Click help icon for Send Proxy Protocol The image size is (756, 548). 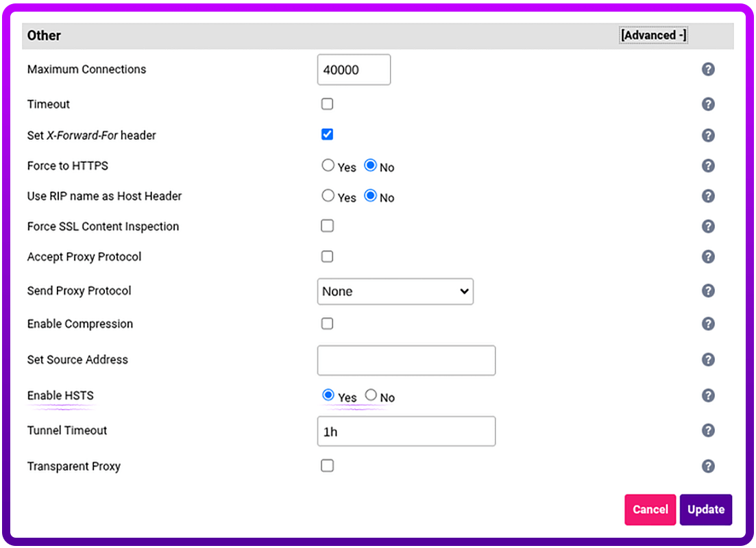708,291
